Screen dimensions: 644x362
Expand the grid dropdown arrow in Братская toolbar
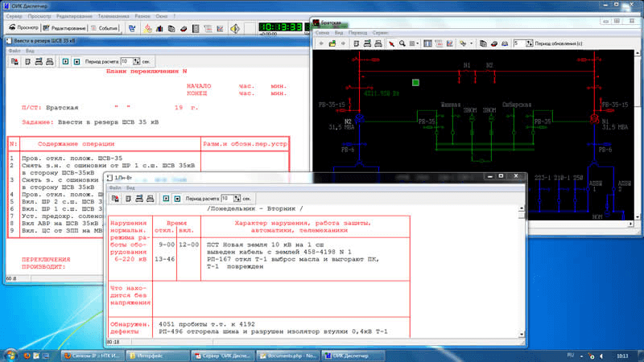point(419,43)
